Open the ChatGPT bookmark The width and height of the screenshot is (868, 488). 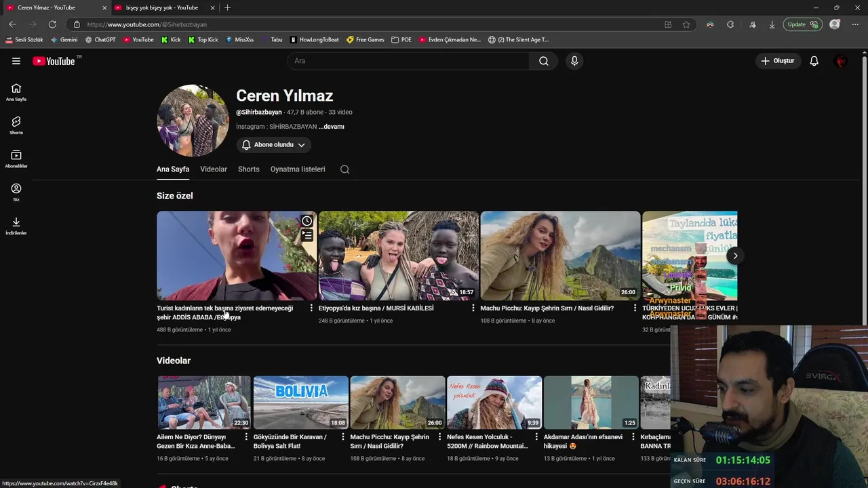pyautogui.click(x=100, y=40)
